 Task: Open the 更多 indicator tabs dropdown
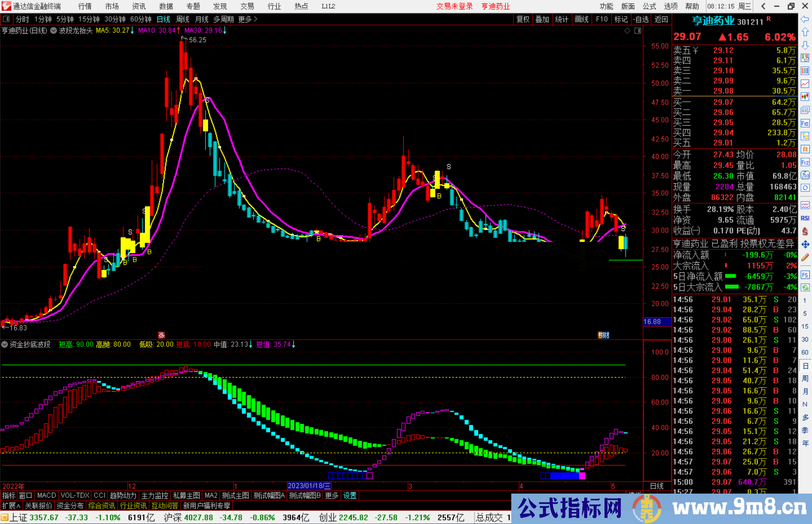click(332, 495)
